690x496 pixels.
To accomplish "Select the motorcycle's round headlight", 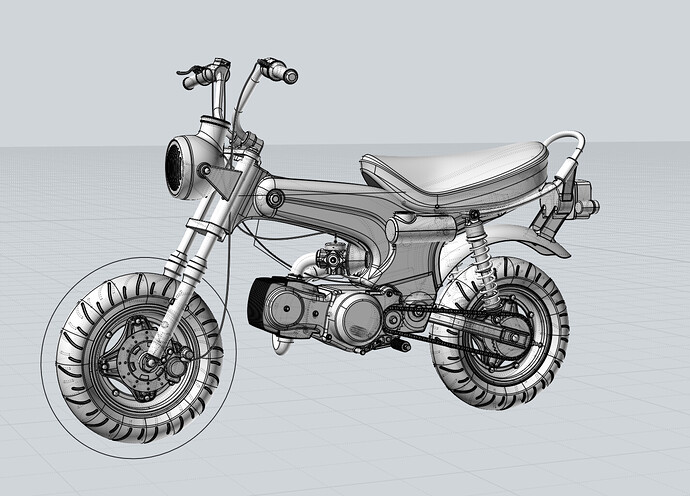I will pos(180,168).
